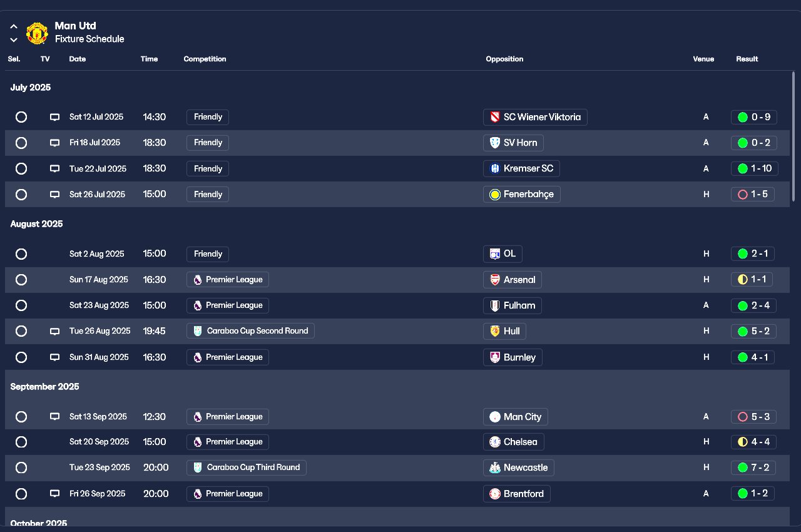Select the SC Wiener Viktoria fixture radio button
Image resolution: width=801 pixels, height=532 pixels.
tap(21, 117)
